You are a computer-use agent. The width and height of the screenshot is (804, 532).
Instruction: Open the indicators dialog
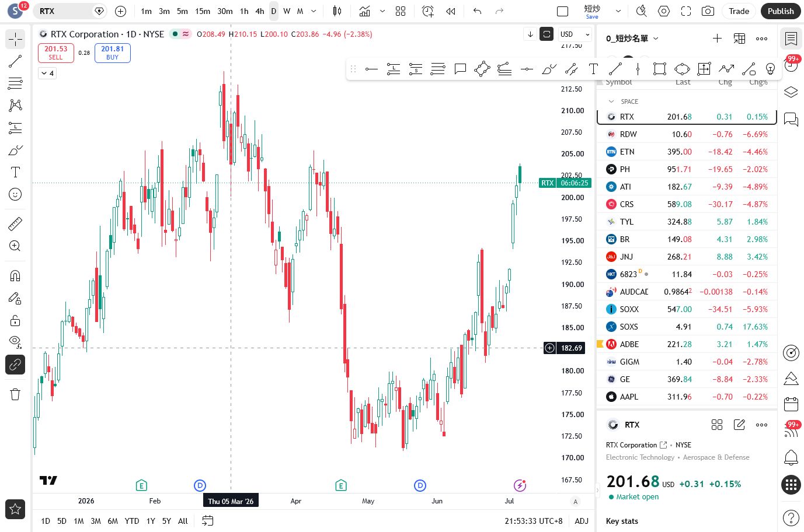(365, 11)
